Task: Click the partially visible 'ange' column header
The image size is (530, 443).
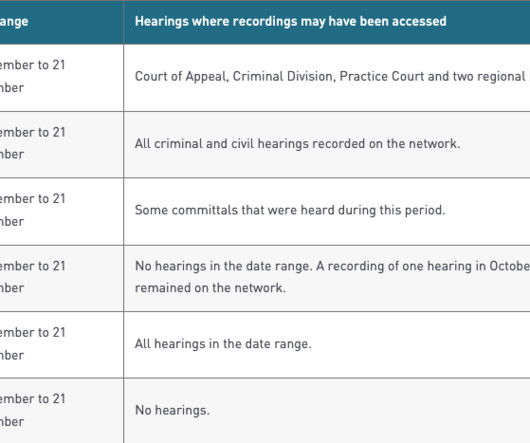Action: pyautogui.click(x=14, y=22)
